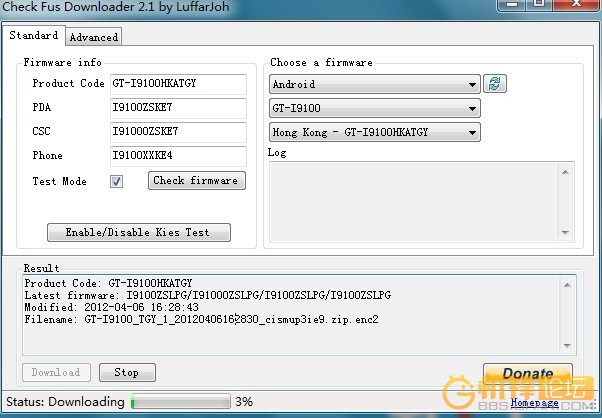This screenshot has height=418, width=602.
Task: Click the Log scrollbar up arrow
Action: (x=566, y=169)
